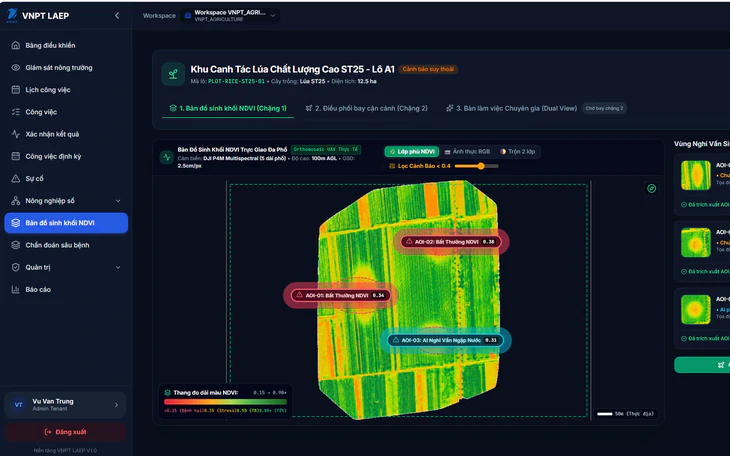Click the calendar icon beside Lịch công việc
This screenshot has height=456, width=730.
click(15, 89)
